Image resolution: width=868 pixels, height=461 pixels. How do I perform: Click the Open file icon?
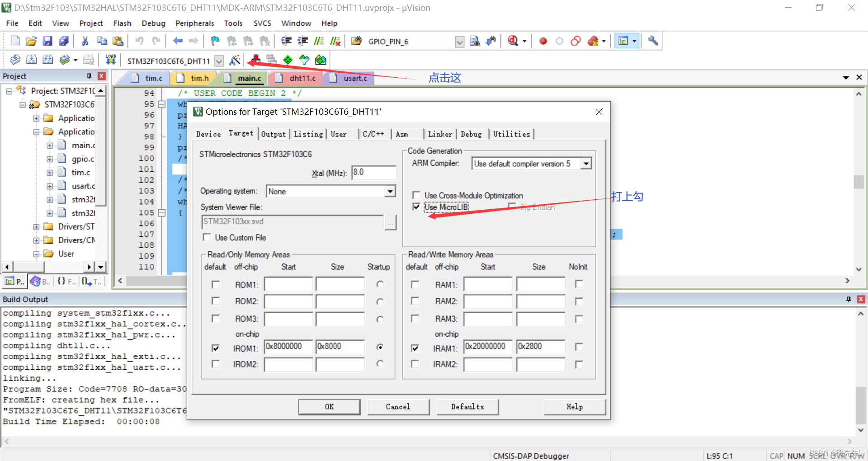pyautogui.click(x=31, y=41)
